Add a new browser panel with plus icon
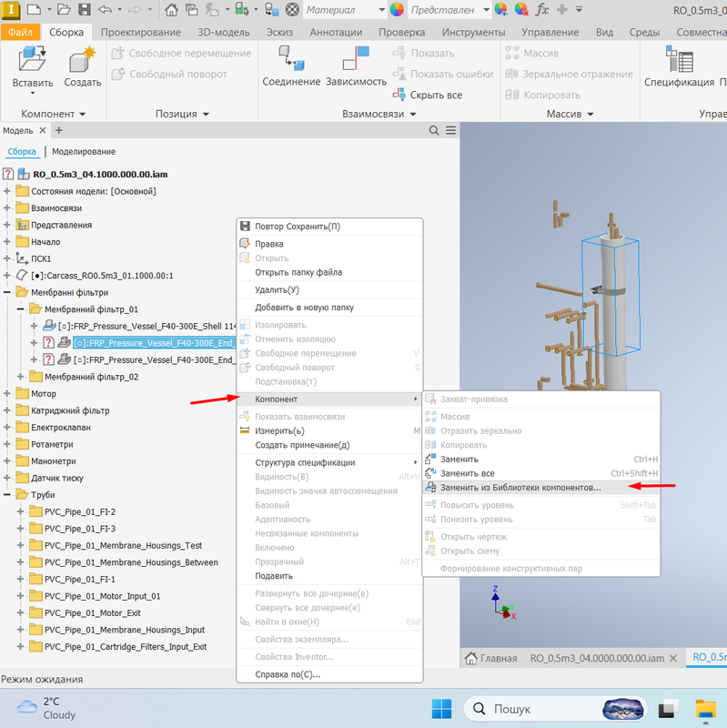 click(x=59, y=130)
